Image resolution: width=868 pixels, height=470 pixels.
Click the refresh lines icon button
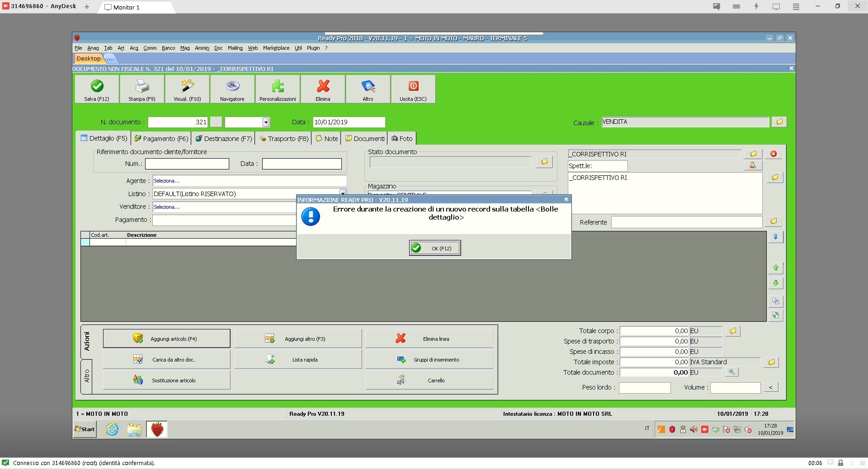(776, 315)
